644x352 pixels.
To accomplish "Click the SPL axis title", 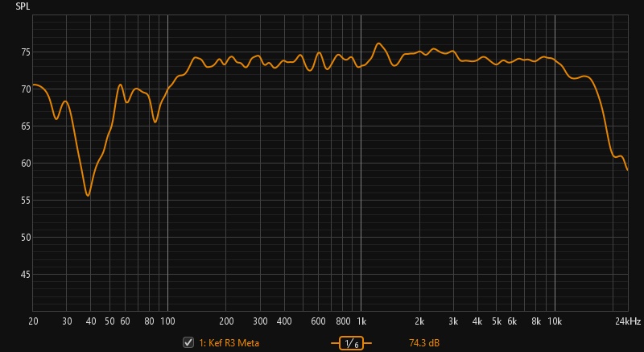I will [23, 6].
